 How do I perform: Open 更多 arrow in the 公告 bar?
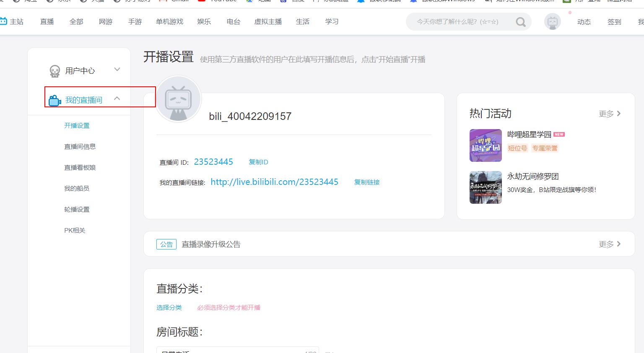pyautogui.click(x=619, y=244)
